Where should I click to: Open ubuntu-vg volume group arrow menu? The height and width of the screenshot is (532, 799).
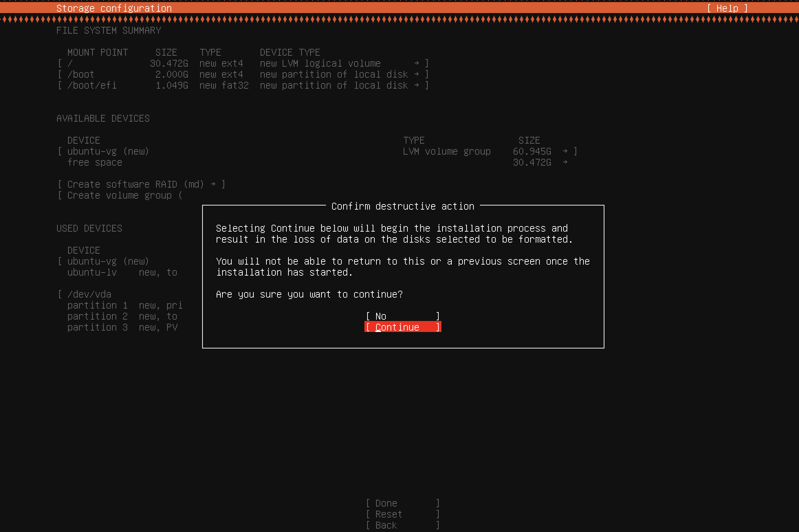coord(565,151)
